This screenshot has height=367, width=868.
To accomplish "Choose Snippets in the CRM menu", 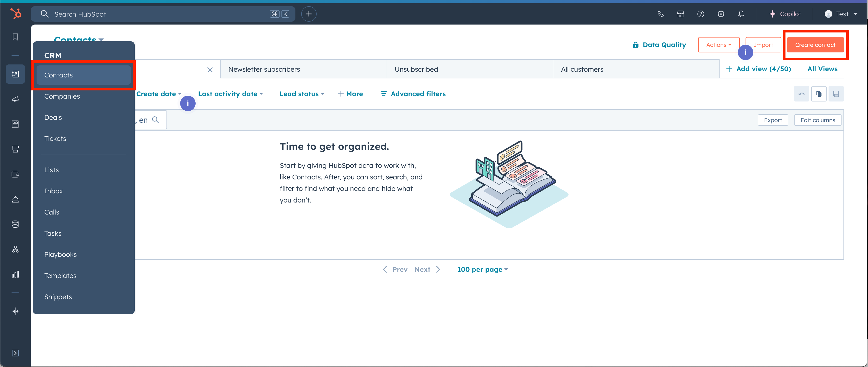I will pyautogui.click(x=83, y=297).
